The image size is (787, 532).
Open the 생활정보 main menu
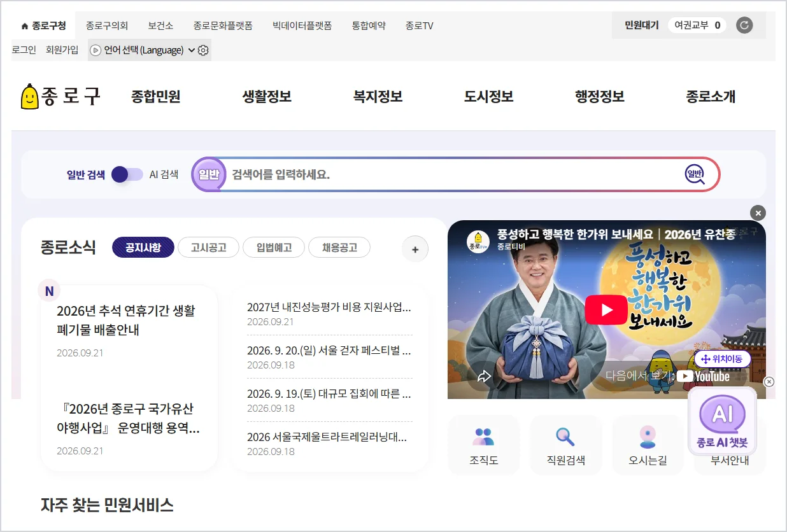pyautogui.click(x=267, y=97)
